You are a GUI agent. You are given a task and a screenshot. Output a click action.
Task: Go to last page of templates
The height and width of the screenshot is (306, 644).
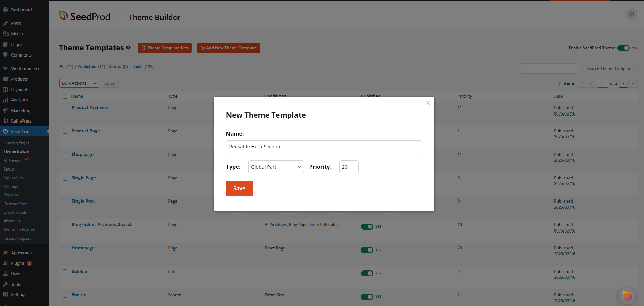point(633,83)
